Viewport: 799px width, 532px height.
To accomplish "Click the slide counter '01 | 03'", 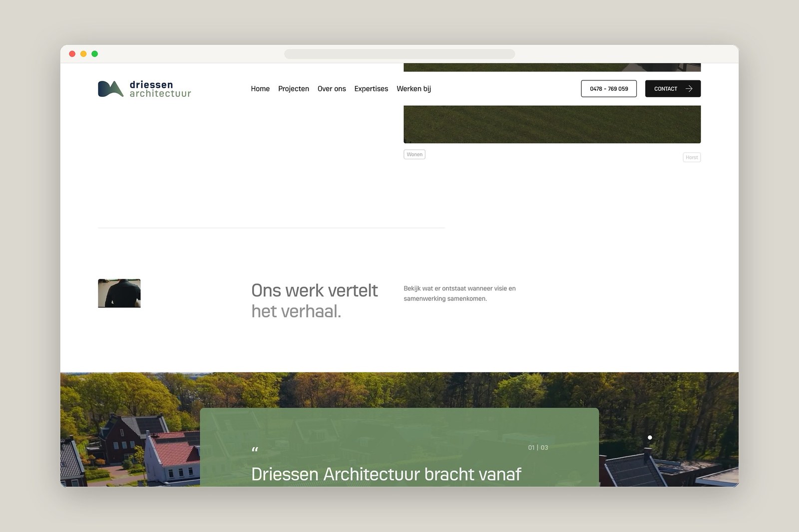I will (x=538, y=448).
